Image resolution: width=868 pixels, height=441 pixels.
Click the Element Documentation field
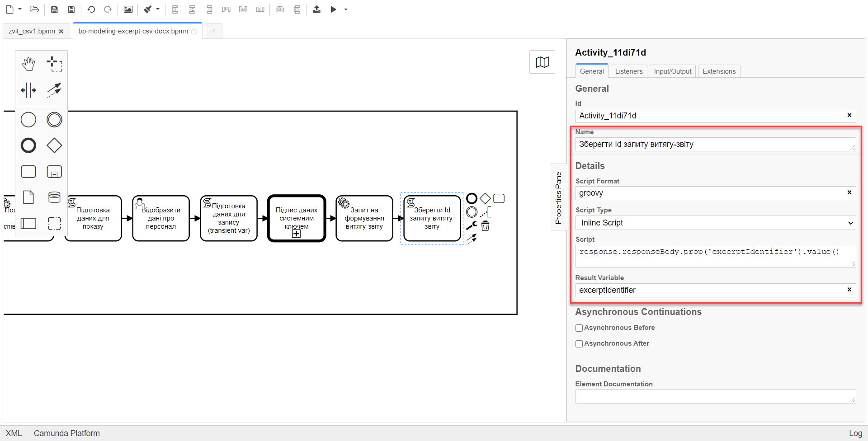[x=716, y=396]
